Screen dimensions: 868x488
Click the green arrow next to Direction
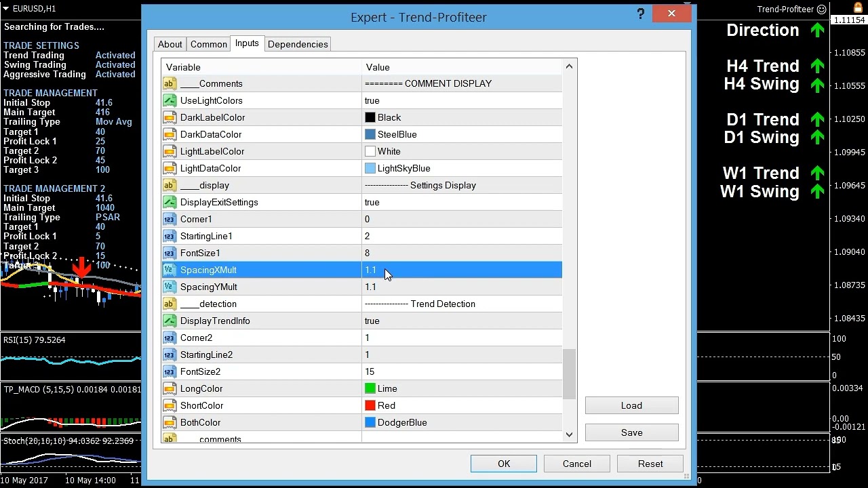817,30
